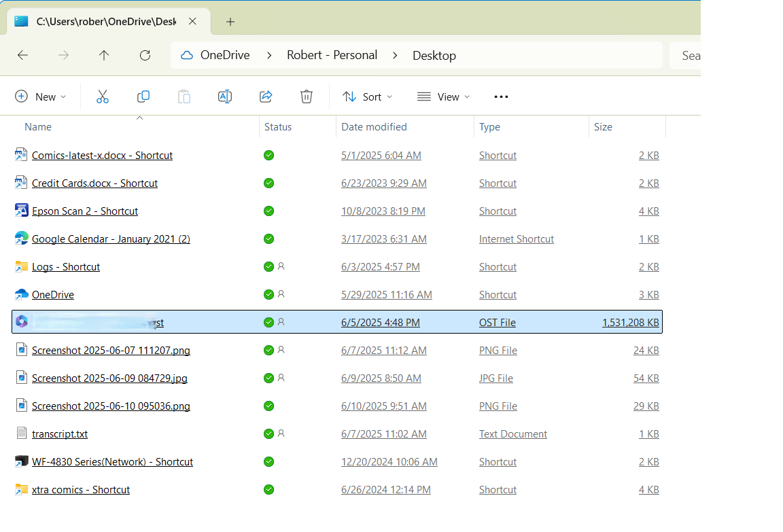The height and width of the screenshot is (532, 783).
Task: Click the Google Calendar Edge shortcut icon
Action: 22,238
